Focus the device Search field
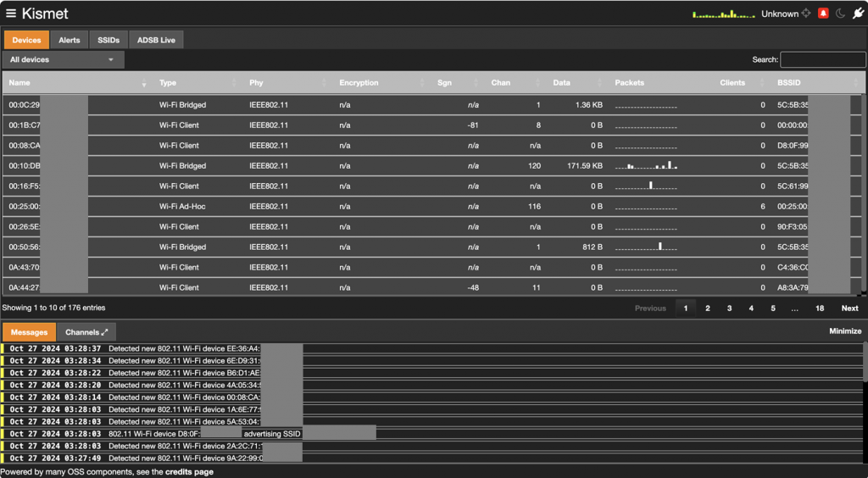The width and height of the screenshot is (868, 478). [822, 59]
